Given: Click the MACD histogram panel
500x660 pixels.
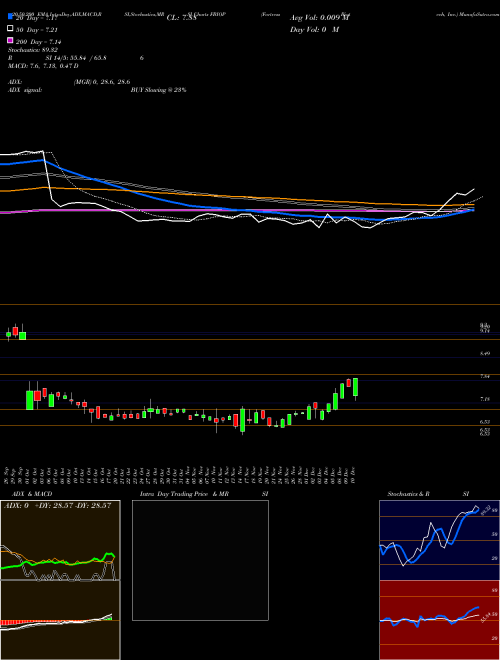Looking at the screenshot, I should pos(60,620).
